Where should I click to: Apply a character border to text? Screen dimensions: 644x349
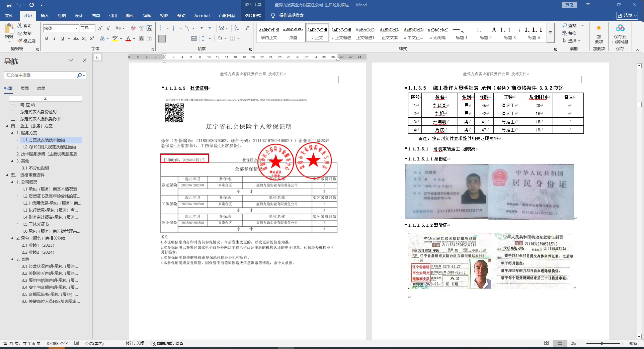point(149,28)
